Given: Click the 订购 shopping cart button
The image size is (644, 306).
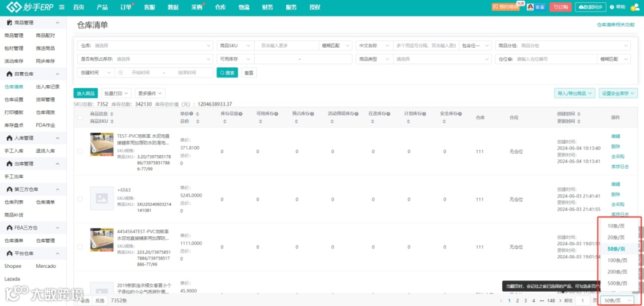Looking at the screenshot, I should (560, 7).
